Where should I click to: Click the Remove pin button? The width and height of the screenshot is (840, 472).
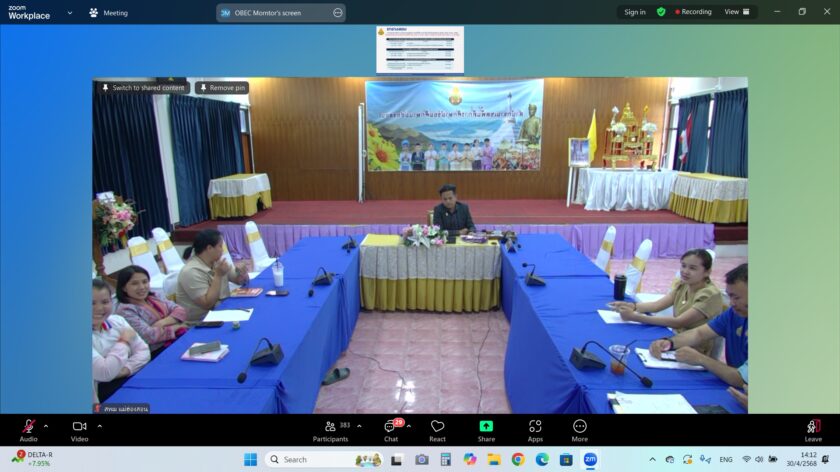pyautogui.click(x=222, y=88)
